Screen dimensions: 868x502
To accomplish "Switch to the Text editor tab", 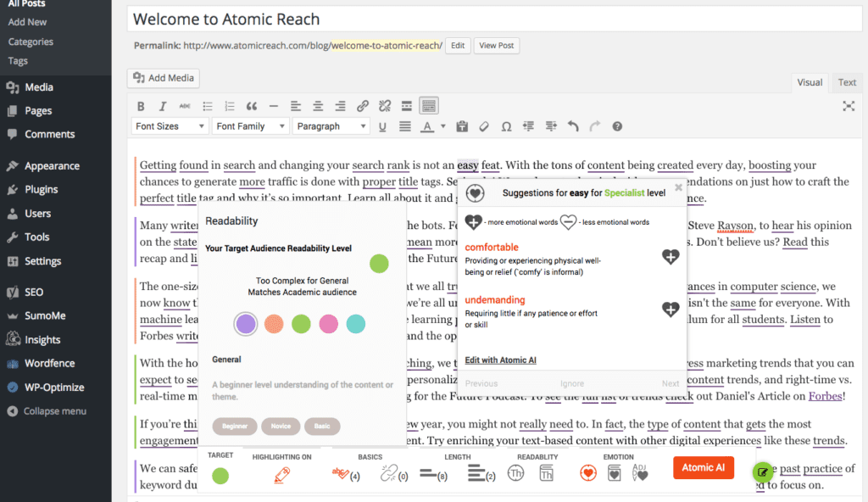I will [847, 82].
